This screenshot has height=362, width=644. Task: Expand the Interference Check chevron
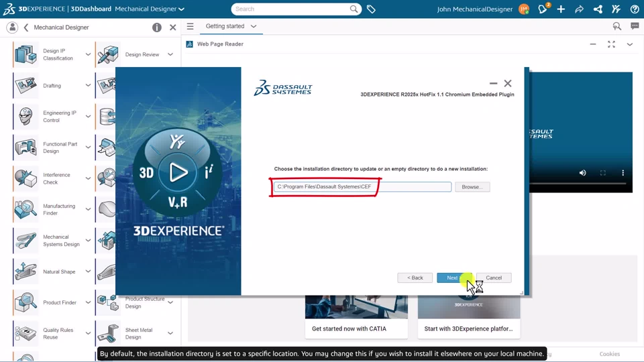[88, 178]
